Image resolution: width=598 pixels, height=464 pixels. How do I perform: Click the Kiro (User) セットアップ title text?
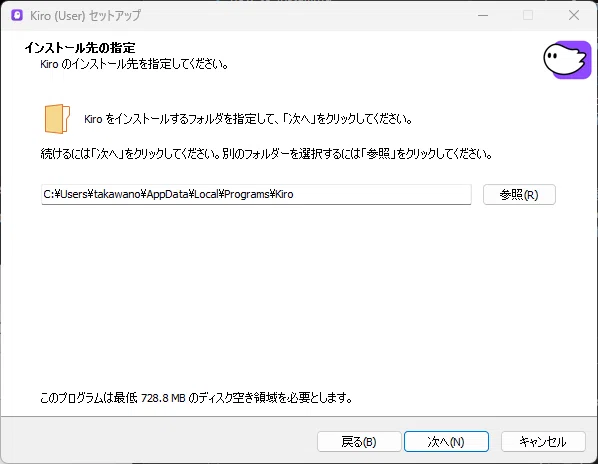[85, 15]
